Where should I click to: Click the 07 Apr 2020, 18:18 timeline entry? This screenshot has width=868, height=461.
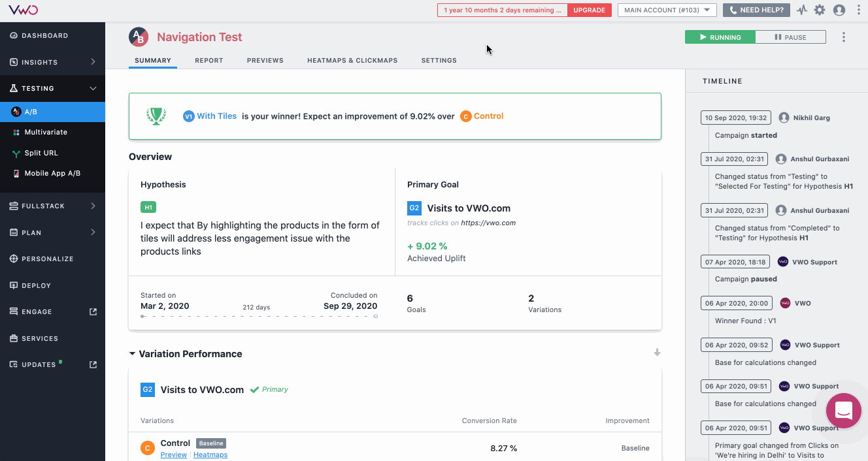[x=735, y=262]
